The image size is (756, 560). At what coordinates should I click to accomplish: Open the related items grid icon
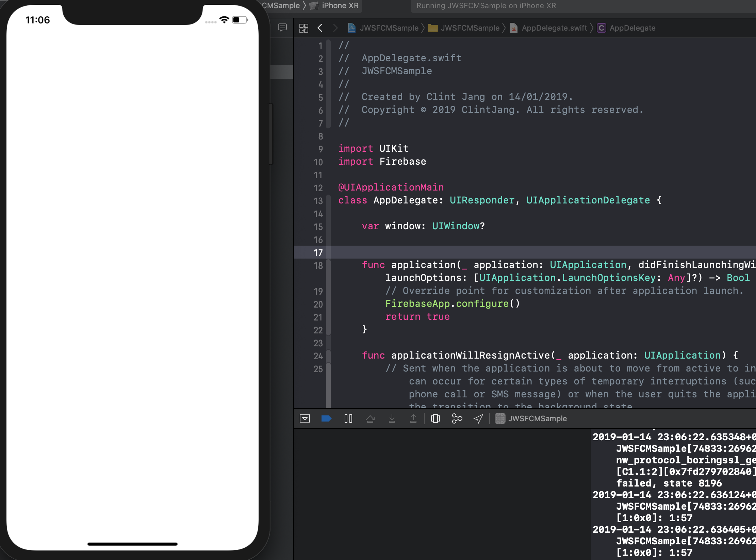(x=304, y=28)
